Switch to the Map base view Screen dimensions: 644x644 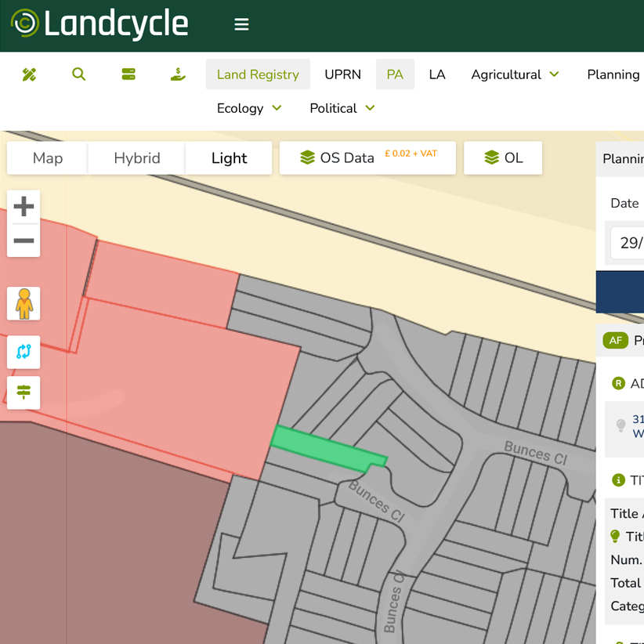48,158
